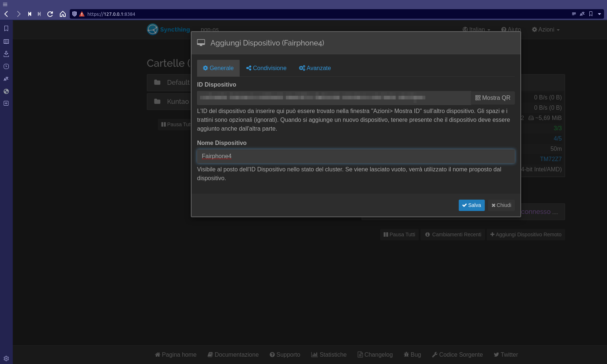The height and width of the screenshot is (364, 607).
Task: Open the globe web panel in the sidebar
Action: click(6, 91)
